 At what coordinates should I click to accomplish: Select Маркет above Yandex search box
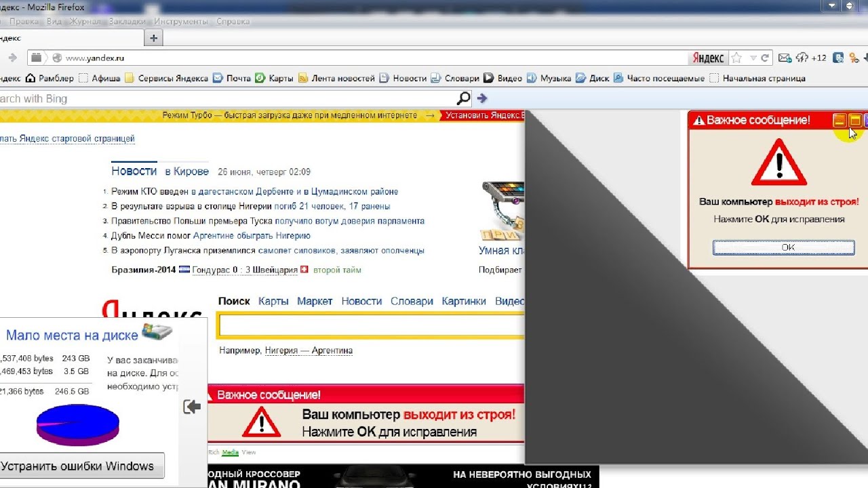pos(315,301)
